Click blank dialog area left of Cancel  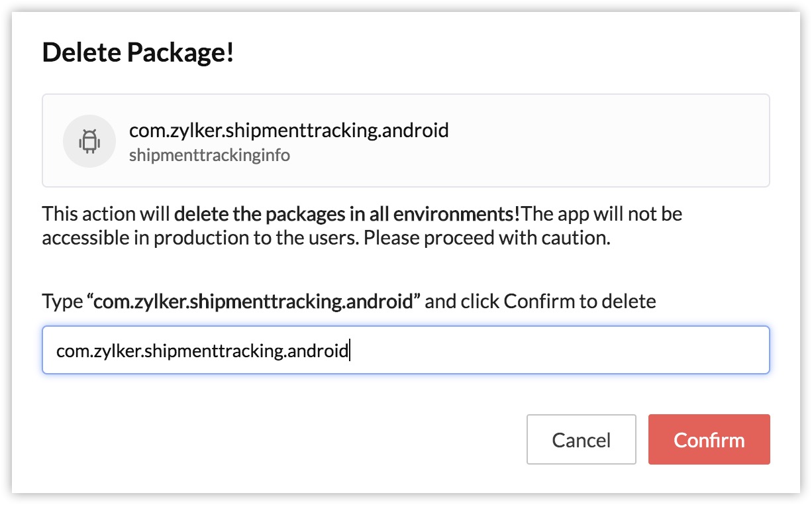265,440
